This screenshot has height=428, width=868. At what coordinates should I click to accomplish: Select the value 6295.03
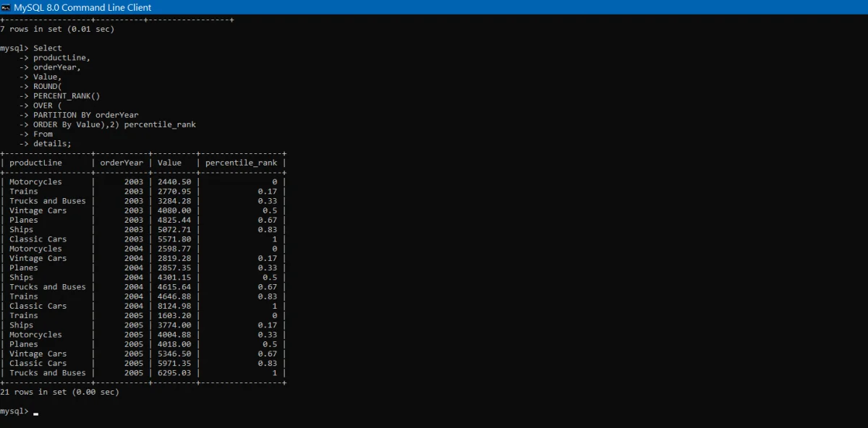click(x=174, y=373)
